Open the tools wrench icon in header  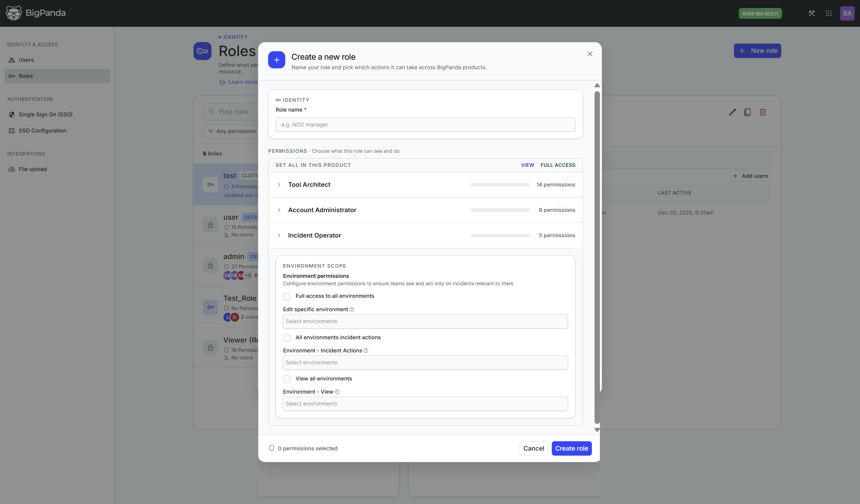click(812, 13)
